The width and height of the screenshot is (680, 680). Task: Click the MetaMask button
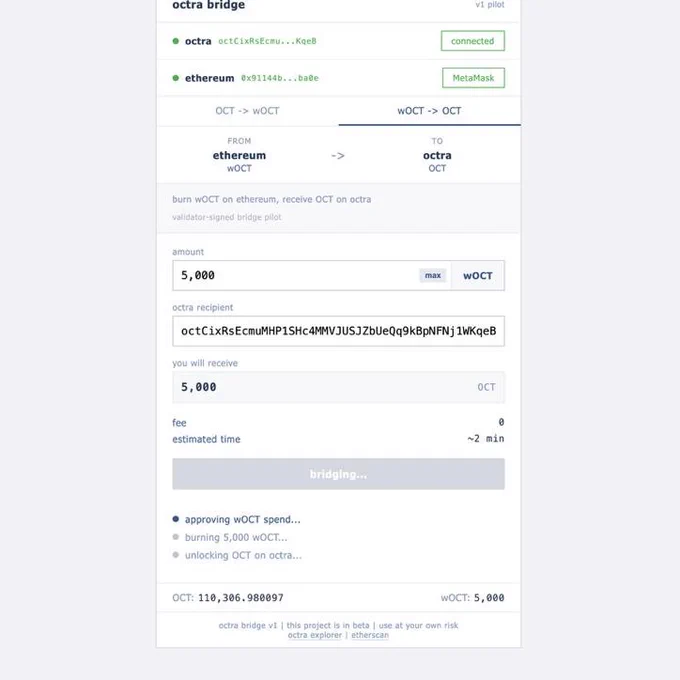[x=474, y=78]
